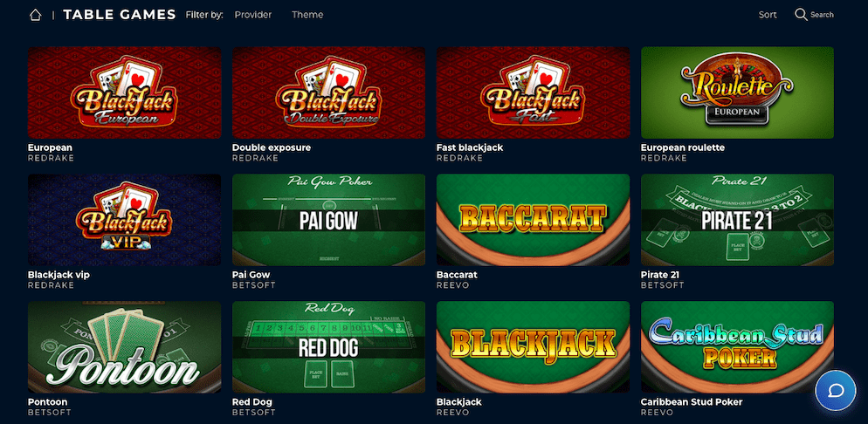Viewport: 868px width, 424px height.
Task: Open the Red Dog game tile
Action: point(329,347)
